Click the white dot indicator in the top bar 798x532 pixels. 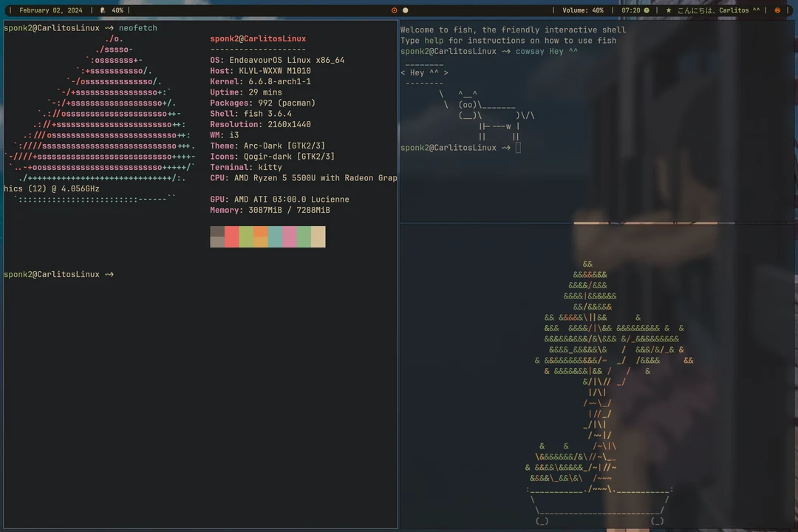(405, 10)
